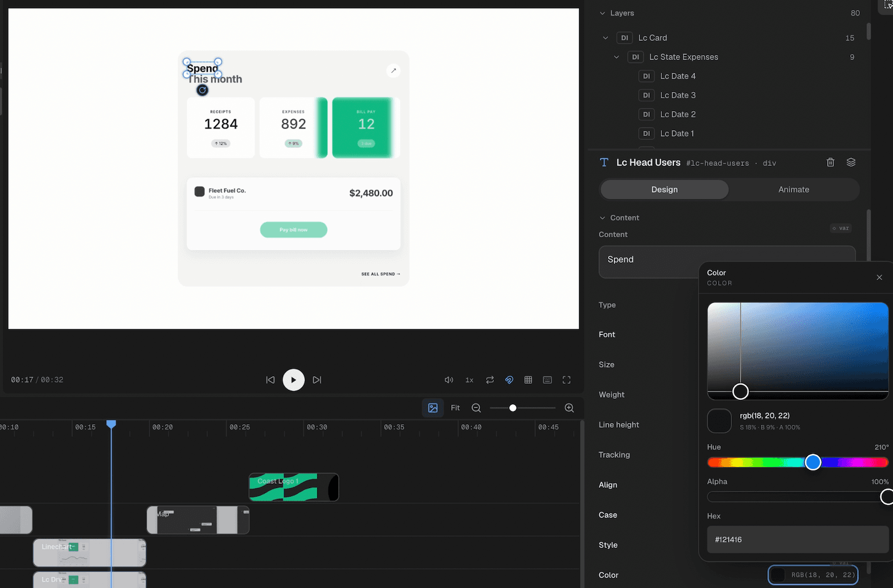Screen dimensions: 893x588
Task: Select the Map timeline clip
Action: [x=198, y=520]
